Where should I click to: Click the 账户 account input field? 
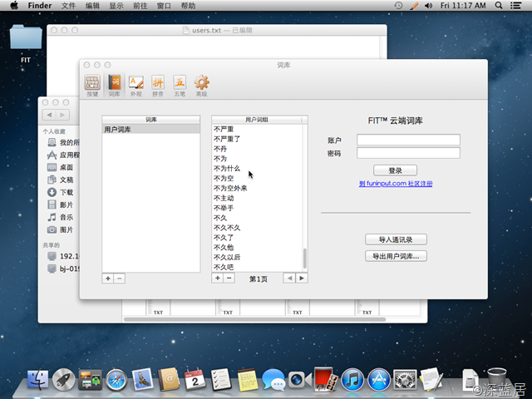pyautogui.click(x=408, y=140)
